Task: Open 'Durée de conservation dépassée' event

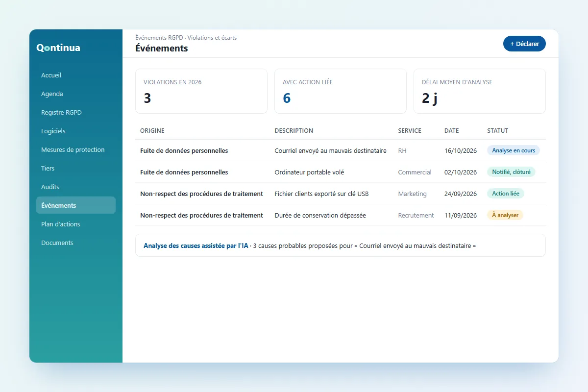Action: (x=320, y=216)
